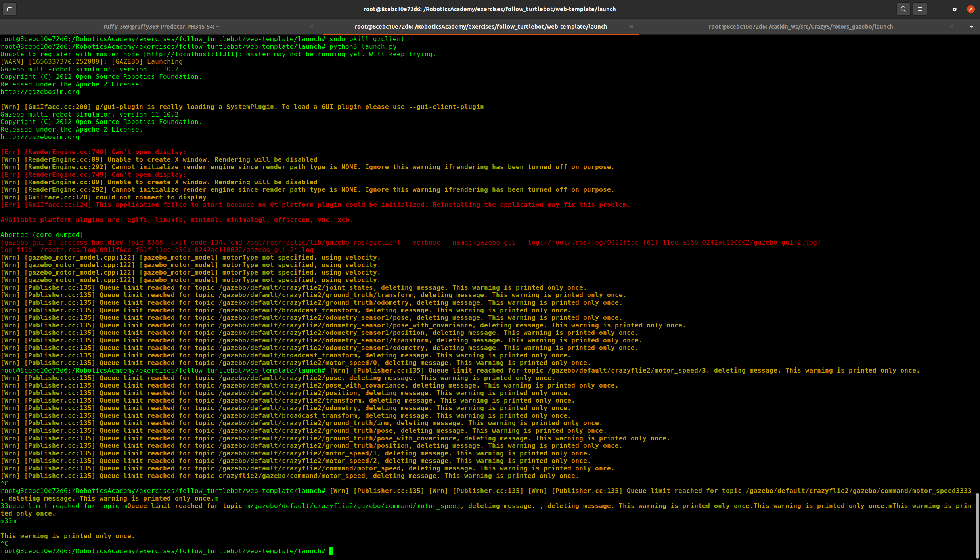
Task: Click the final shell prompt cursor
Action: pyautogui.click(x=331, y=551)
